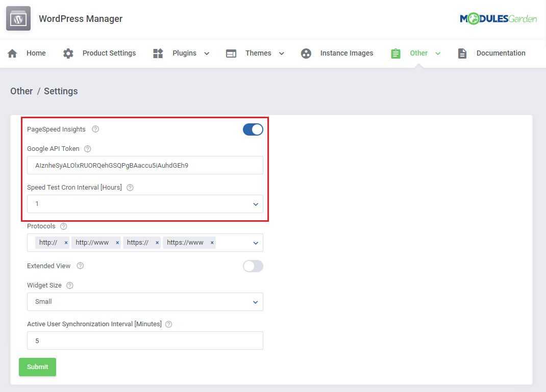Expand the Plugins menu chevron
This screenshot has height=392, width=546.
[x=207, y=54]
